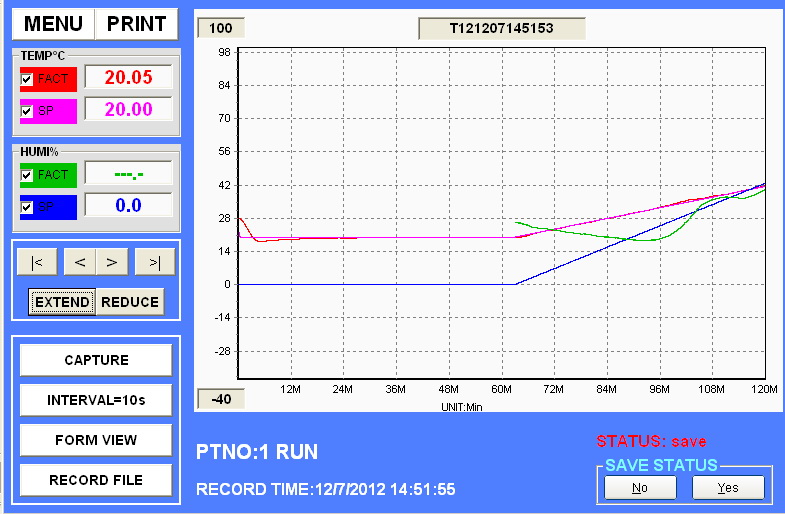Step forward with the > arrow button
The width and height of the screenshot is (785, 514).
tap(112, 262)
